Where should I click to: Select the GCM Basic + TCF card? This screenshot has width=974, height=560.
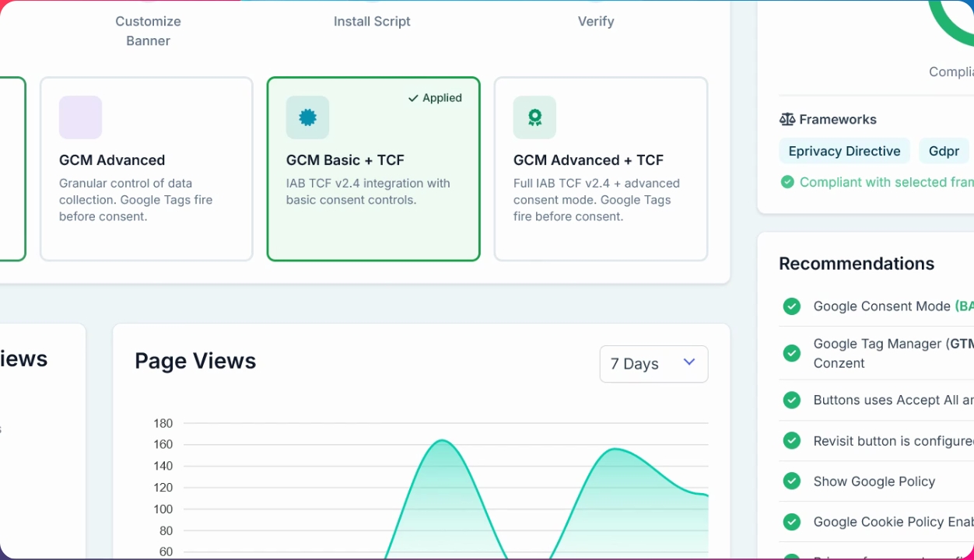[373, 169]
